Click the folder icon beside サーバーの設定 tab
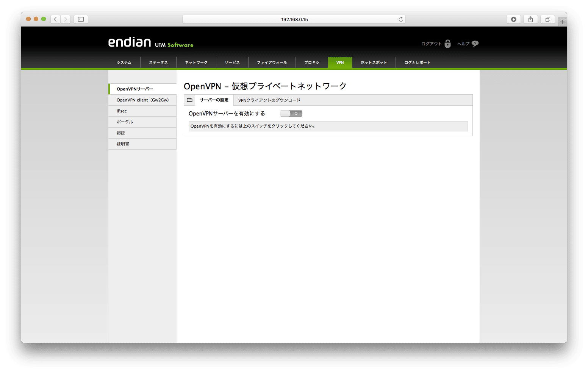This screenshot has width=588, height=373. tap(189, 100)
